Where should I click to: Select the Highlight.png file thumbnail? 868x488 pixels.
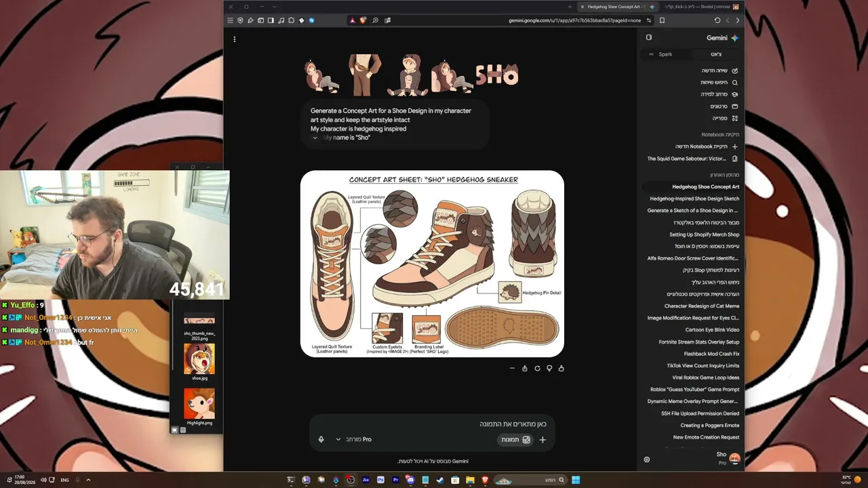(x=199, y=403)
